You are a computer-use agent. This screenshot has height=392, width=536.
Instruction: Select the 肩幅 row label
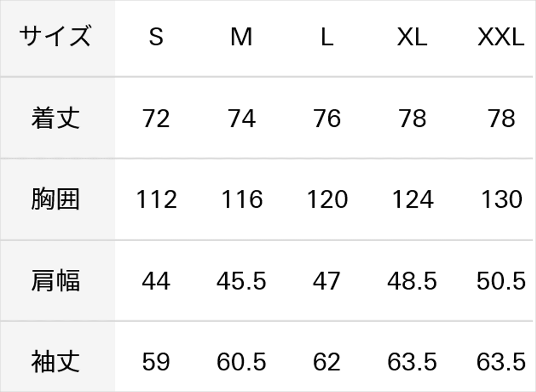tap(56, 281)
